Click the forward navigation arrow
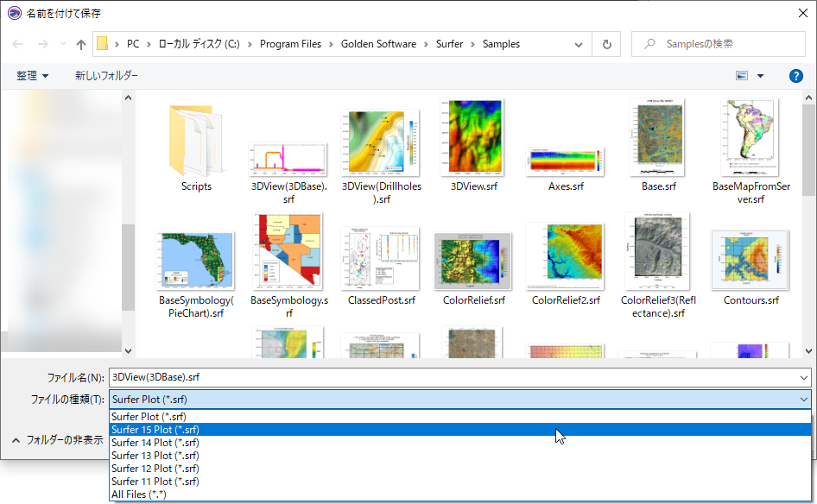Viewport: 817px width, 504px height. 42,44
